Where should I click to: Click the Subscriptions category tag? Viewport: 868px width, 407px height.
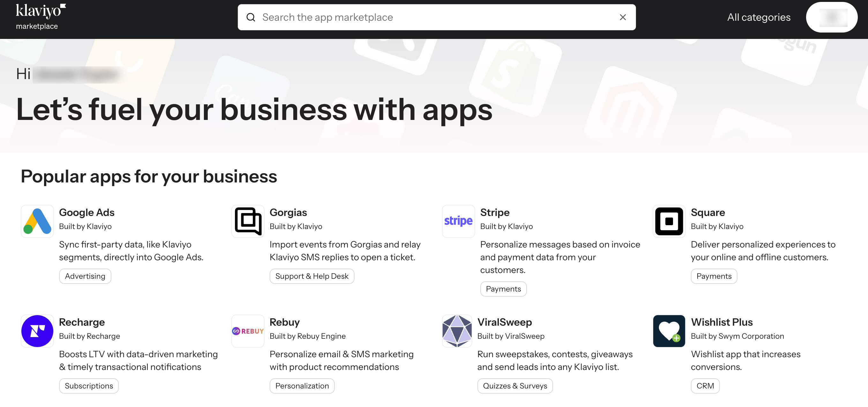tap(89, 385)
